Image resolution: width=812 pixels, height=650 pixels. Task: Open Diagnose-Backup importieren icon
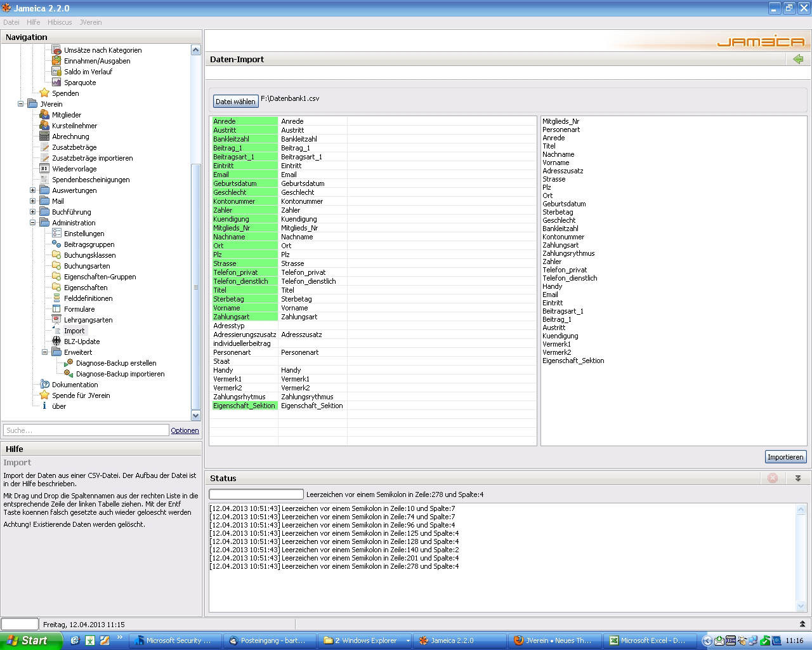click(69, 374)
